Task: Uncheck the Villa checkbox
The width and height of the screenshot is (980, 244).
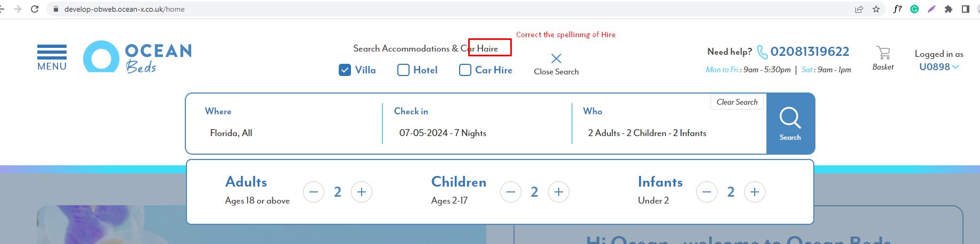Action: click(x=345, y=70)
